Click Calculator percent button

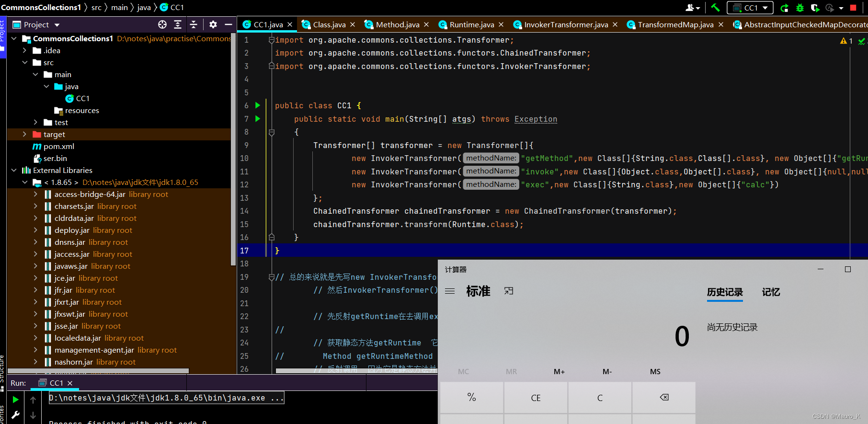tap(471, 397)
